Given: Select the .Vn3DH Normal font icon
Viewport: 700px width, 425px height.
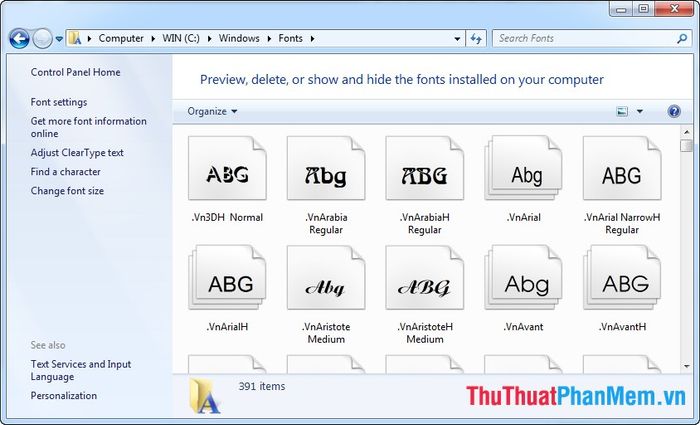Looking at the screenshot, I should [227, 168].
